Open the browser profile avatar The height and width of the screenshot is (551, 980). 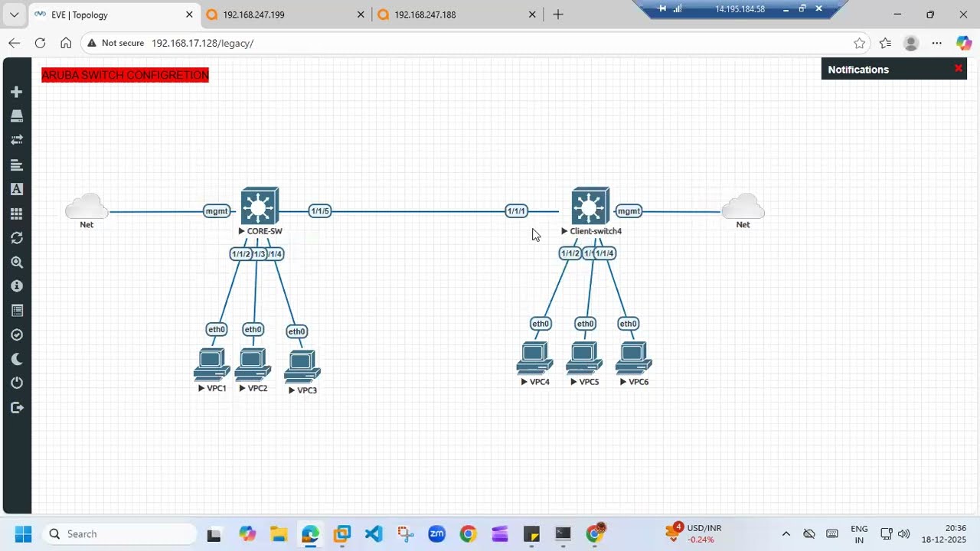tap(911, 43)
